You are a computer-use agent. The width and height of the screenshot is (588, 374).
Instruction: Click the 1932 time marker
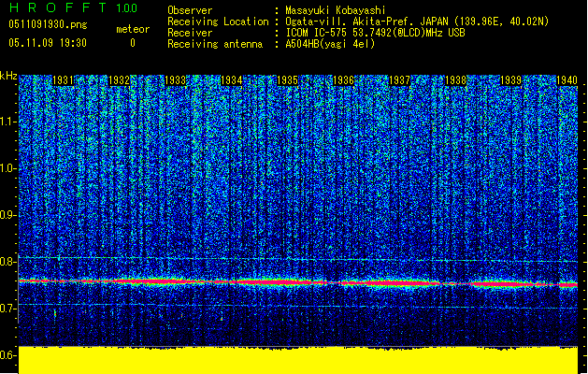(x=119, y=80)
